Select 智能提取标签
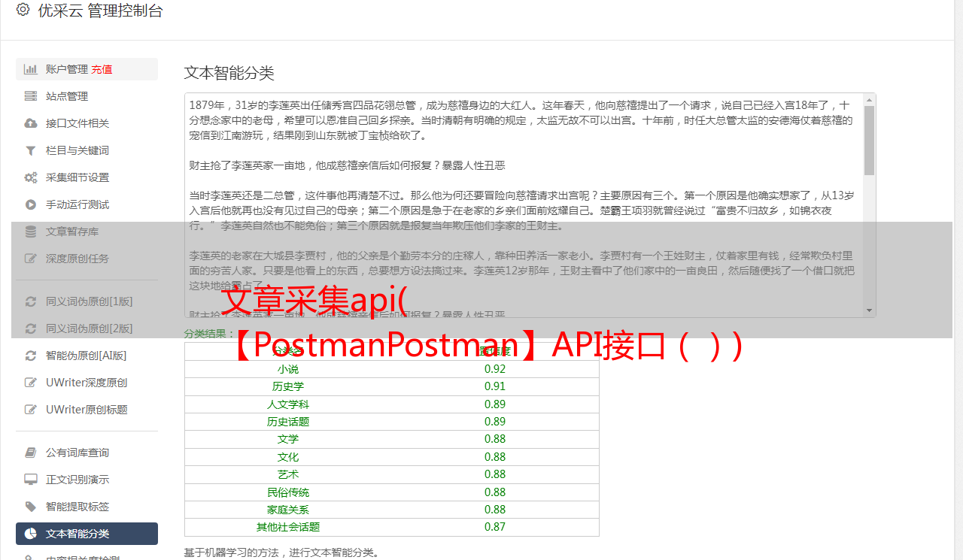 [87, 507]
